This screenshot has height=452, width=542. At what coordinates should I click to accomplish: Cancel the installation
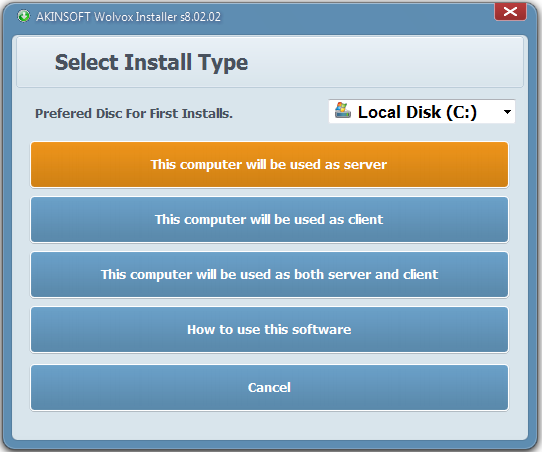click(x=269, y=387)
